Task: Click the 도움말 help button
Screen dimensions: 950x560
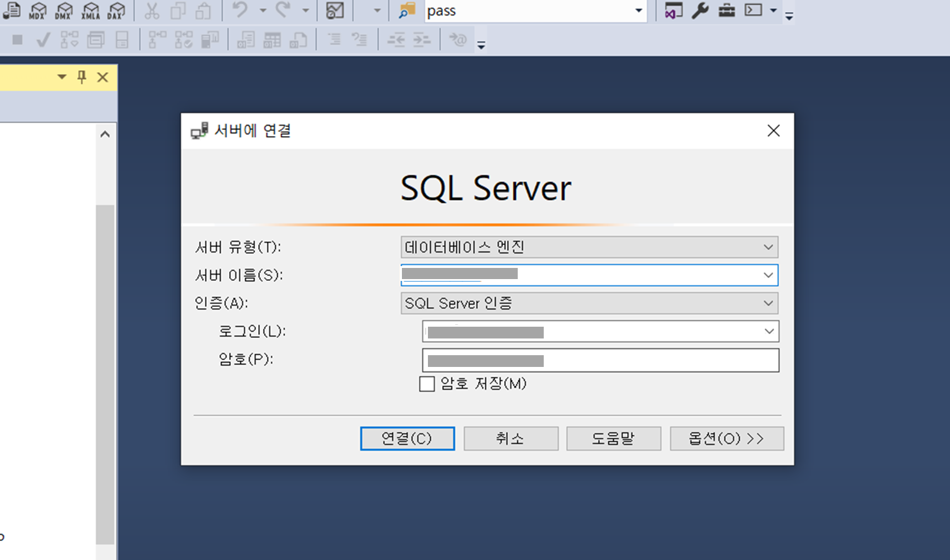Action: point(614,438)
